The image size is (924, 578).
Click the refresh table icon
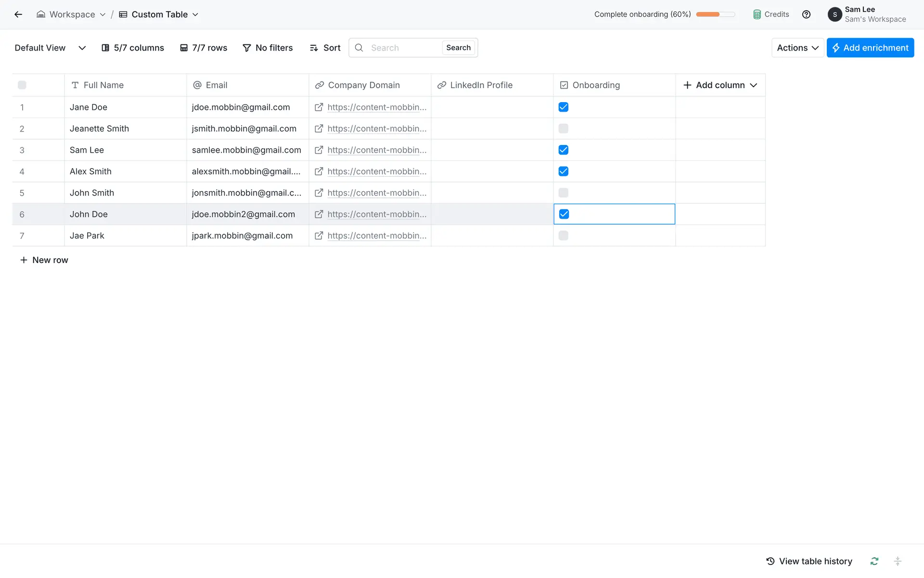874,561
